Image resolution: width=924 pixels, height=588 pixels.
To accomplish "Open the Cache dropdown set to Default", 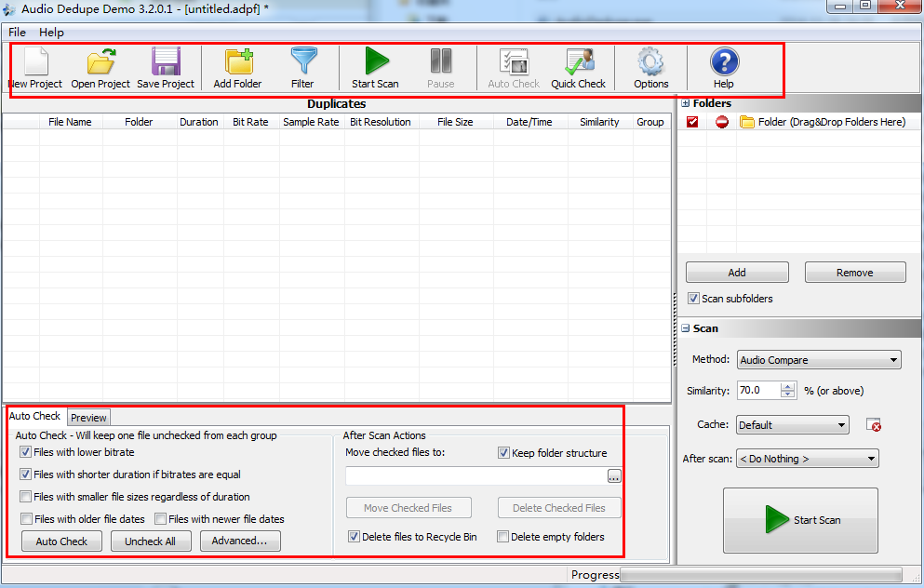I will pyautogui.click(x=793, y=425).
